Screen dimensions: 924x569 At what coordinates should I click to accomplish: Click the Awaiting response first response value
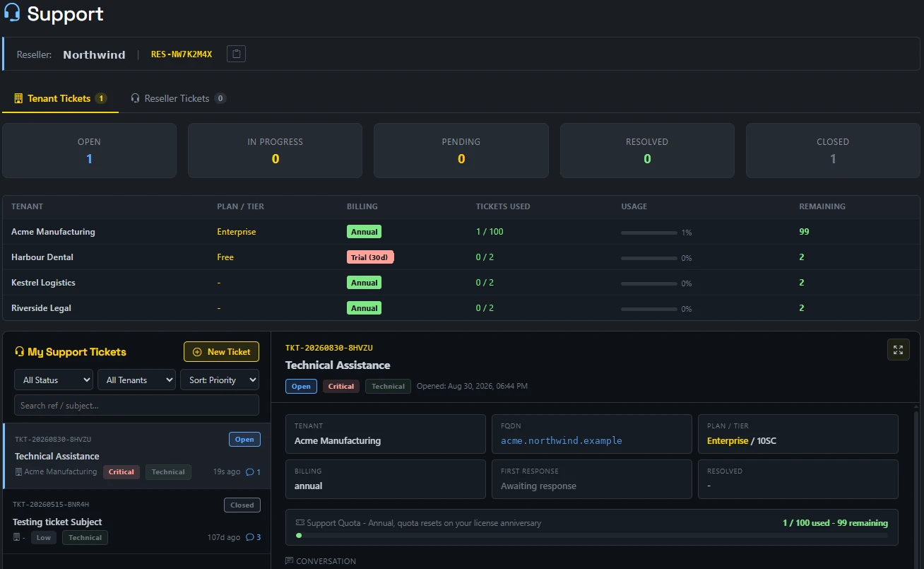[x=538, y=486]
